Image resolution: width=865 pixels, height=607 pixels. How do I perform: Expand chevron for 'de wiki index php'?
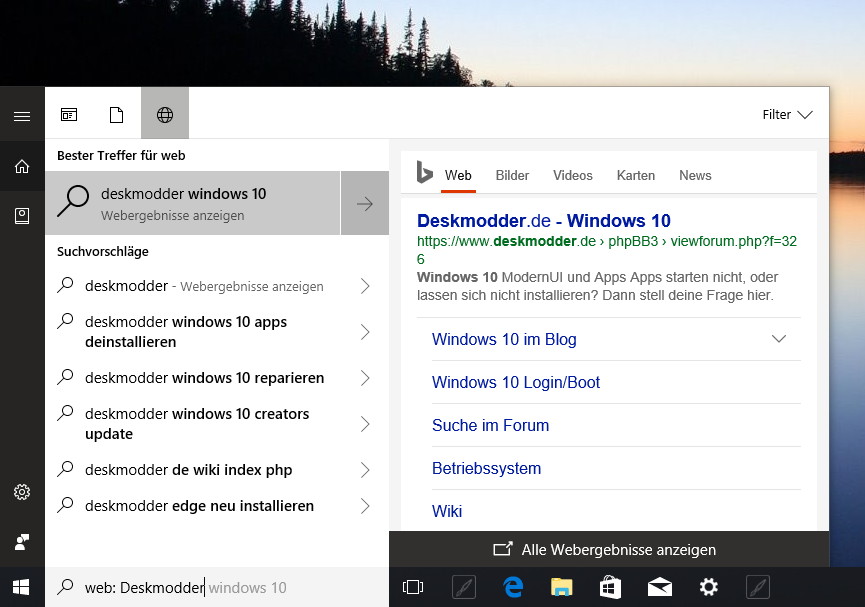point(365,470)
